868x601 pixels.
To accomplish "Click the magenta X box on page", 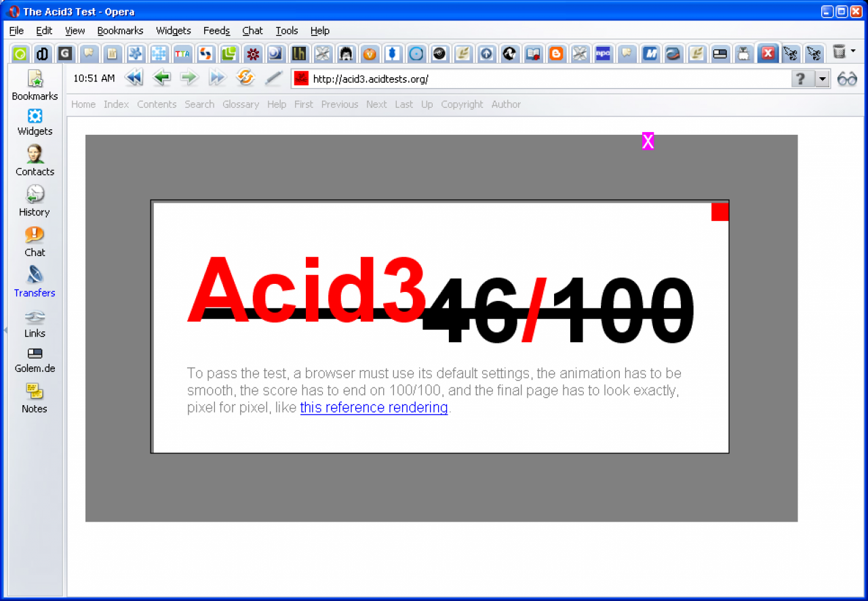I will 648,141.
